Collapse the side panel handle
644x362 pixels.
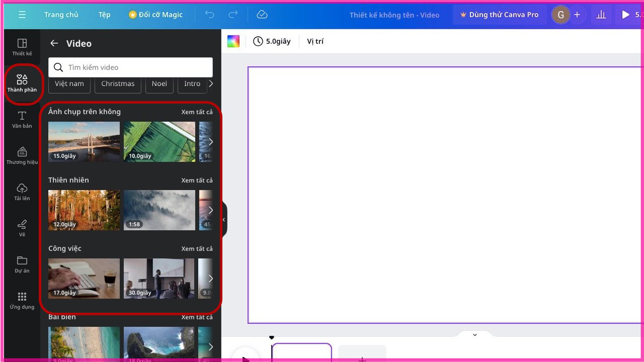[x=224, y=220]
